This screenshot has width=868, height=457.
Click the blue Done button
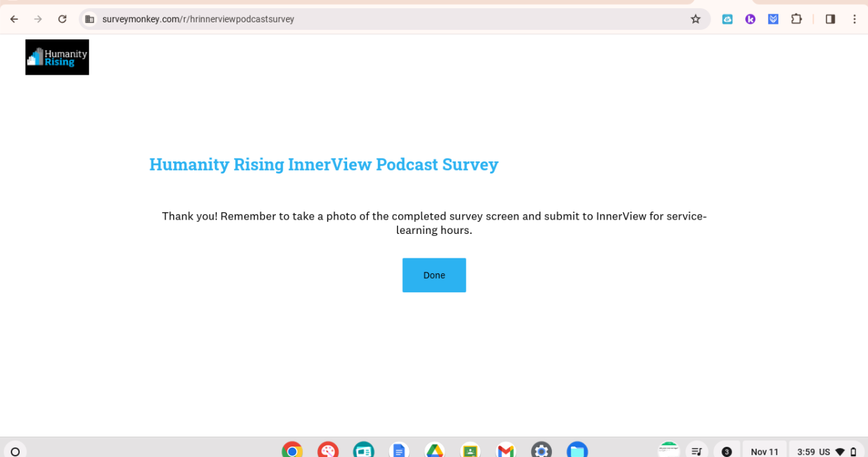434,275
